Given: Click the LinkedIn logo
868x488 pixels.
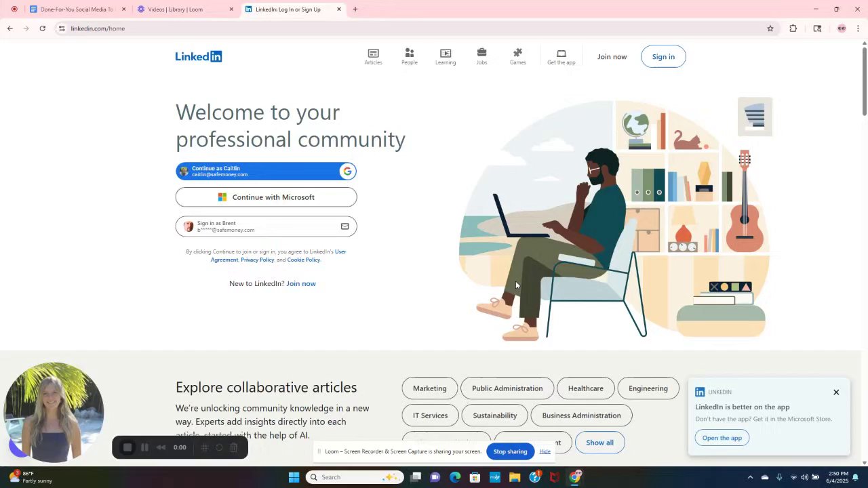Looking at the screenshot, I should click(199, 56).
